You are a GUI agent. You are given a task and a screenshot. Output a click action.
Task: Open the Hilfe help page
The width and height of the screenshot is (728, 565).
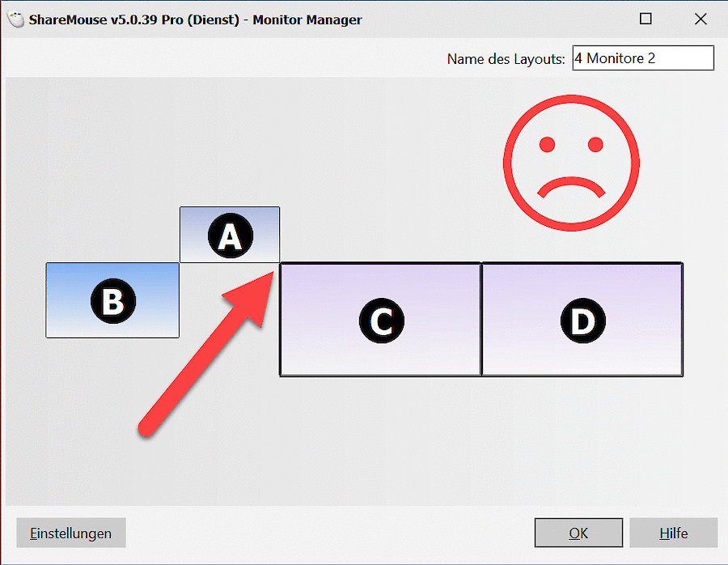tap(674, 533)
